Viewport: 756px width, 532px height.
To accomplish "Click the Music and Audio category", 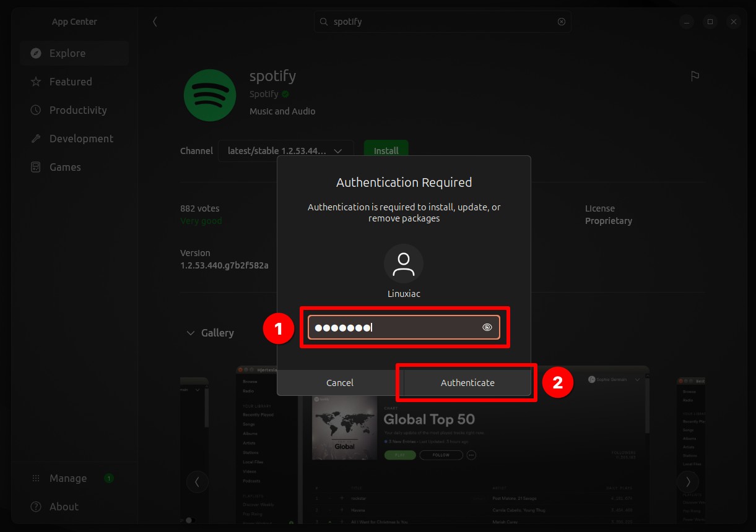I will coord(282,111).
